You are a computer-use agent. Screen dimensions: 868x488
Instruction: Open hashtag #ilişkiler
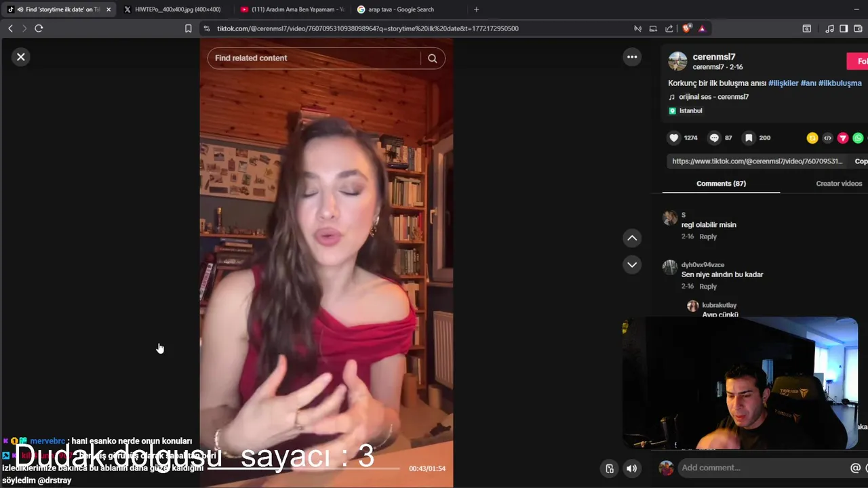pyautogui.click(x=783, y=83)
